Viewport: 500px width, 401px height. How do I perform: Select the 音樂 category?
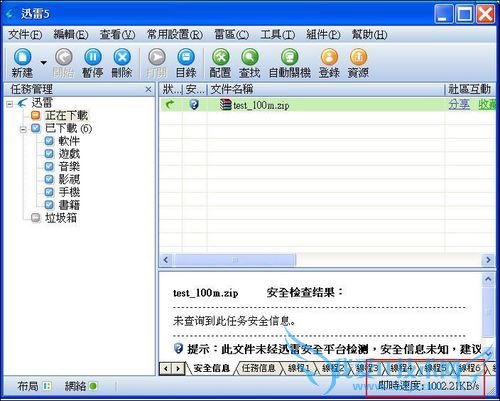pos(69,166)
